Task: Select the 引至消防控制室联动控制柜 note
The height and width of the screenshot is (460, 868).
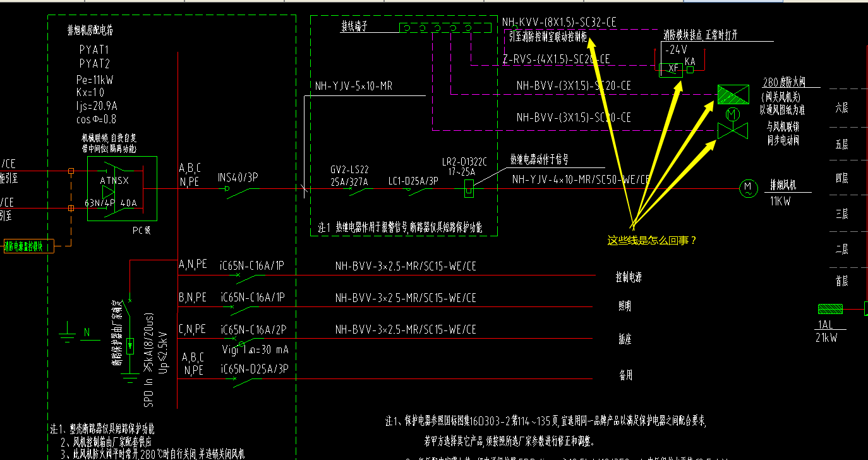Action: click(x=548, y=37)
